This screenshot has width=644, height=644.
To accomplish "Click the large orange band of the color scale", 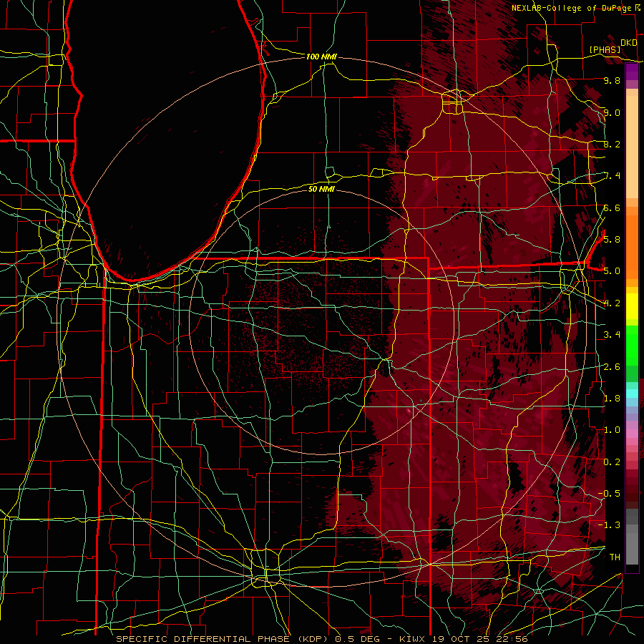I will [632, 248].
